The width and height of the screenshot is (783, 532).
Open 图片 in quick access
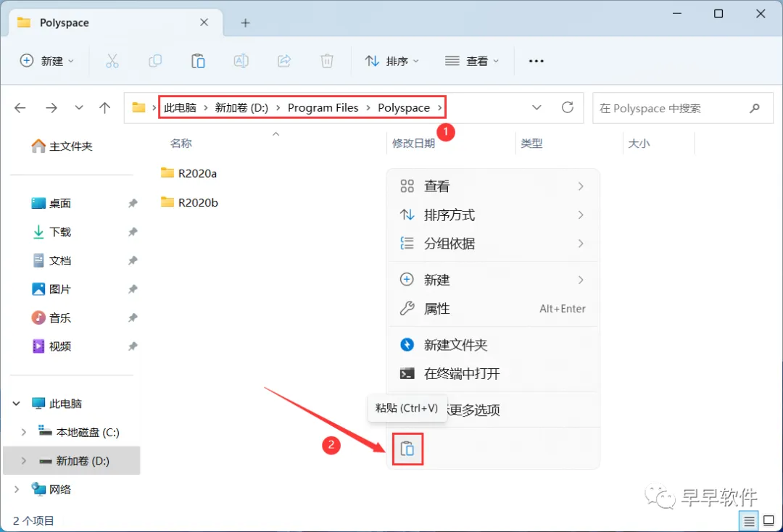click(52, 289)
